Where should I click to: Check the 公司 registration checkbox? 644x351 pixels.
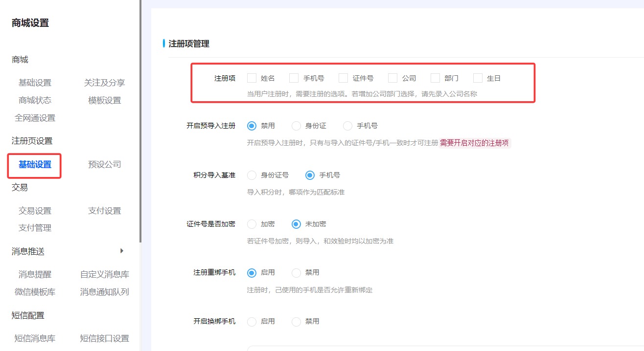(393, 78)
